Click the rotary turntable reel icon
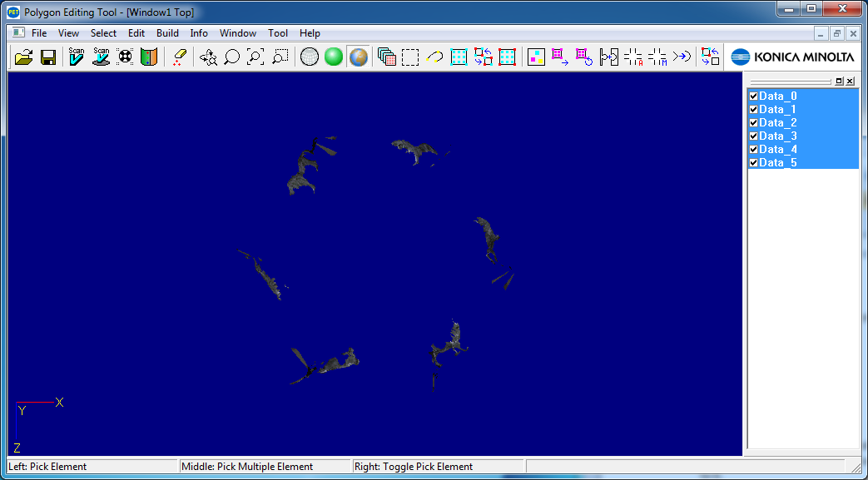The width and height of the screenshot is (868, 480). 125,57
